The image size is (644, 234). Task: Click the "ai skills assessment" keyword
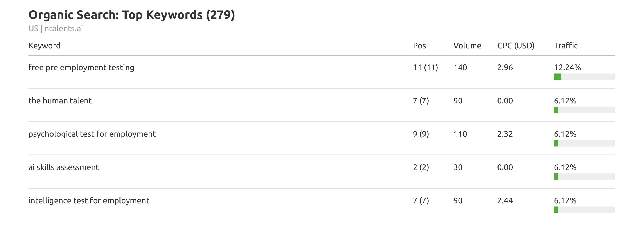coord(64,167)
